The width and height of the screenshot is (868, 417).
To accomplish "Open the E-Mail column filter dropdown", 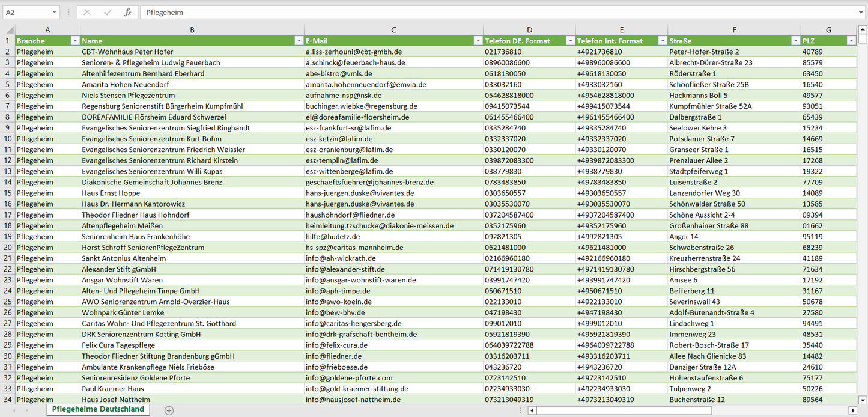I will click(x=478, y=41).
